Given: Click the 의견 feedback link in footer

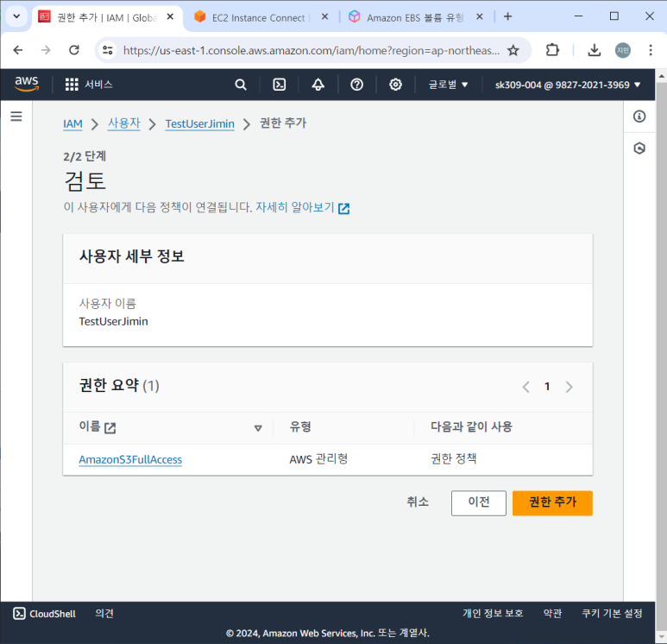Looking at the screenshot, I should tap(104, 613).
